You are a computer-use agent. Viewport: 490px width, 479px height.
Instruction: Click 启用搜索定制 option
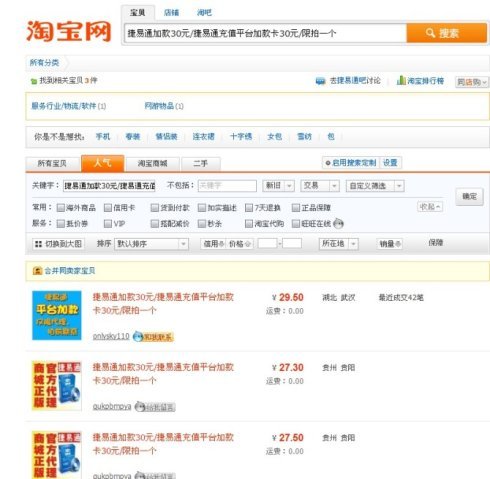350,163
